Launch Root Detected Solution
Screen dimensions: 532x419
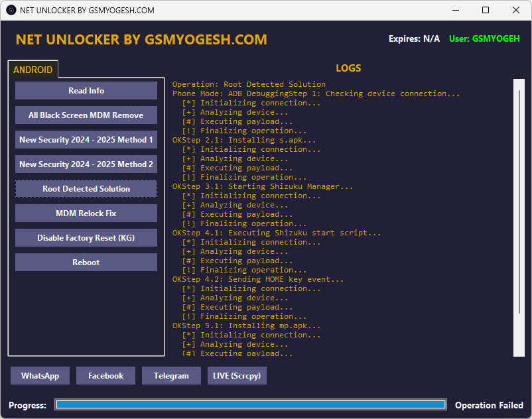(86, 189)
